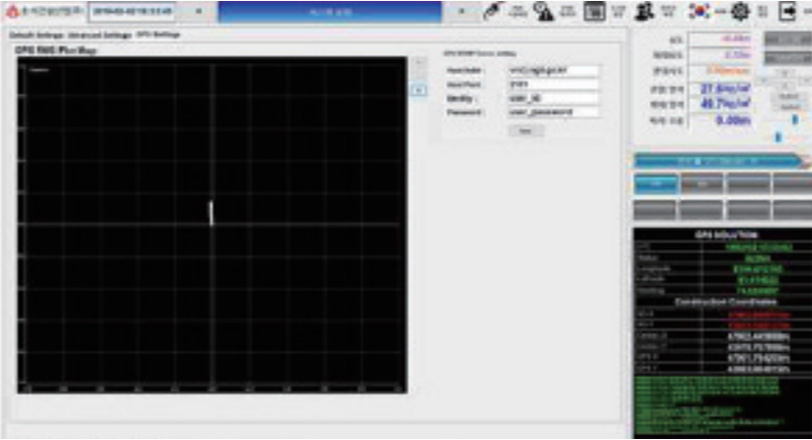Click the Host Addr input field
Image resolution: width=812 pixels, height=440 pixels.
coord(552,71)
